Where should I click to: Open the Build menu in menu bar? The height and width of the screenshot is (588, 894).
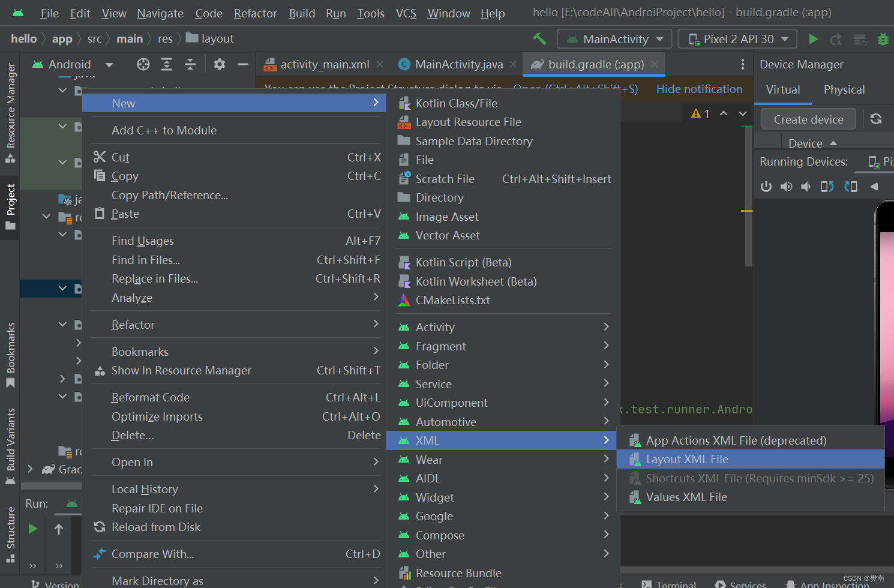(x=302, y=13)
